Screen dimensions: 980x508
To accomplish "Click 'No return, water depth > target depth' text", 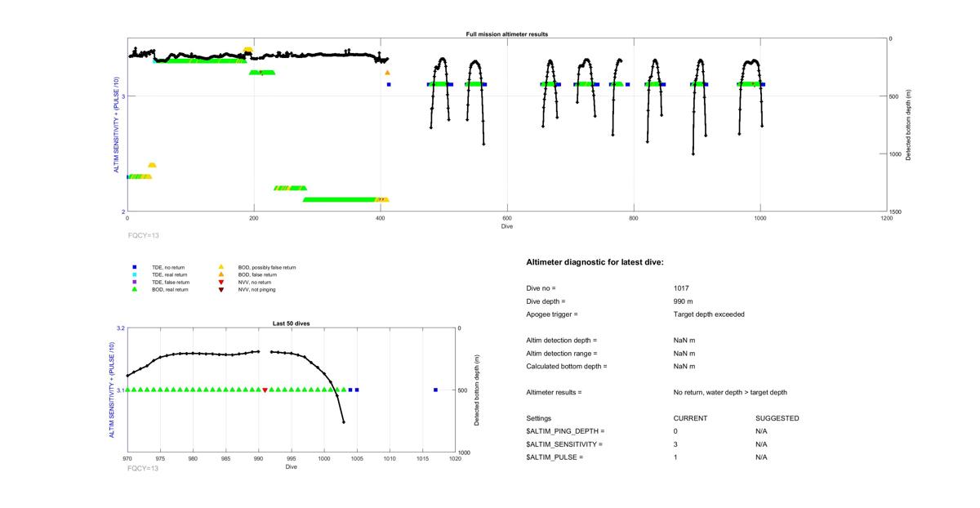I will (x=731, y=393).
